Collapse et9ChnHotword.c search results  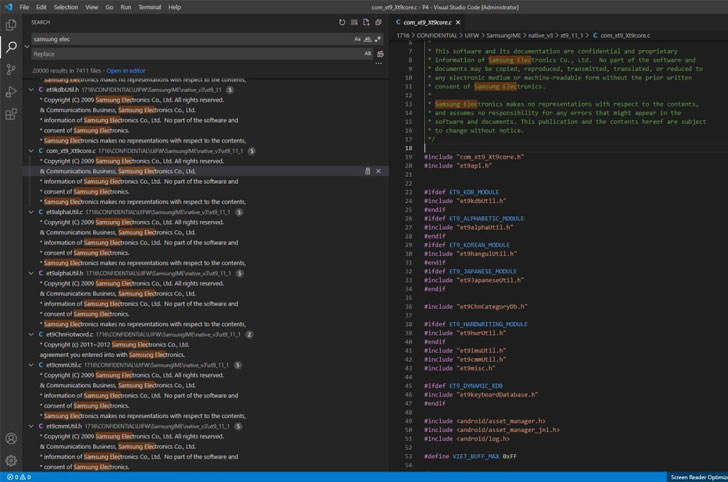click(29, 333)
